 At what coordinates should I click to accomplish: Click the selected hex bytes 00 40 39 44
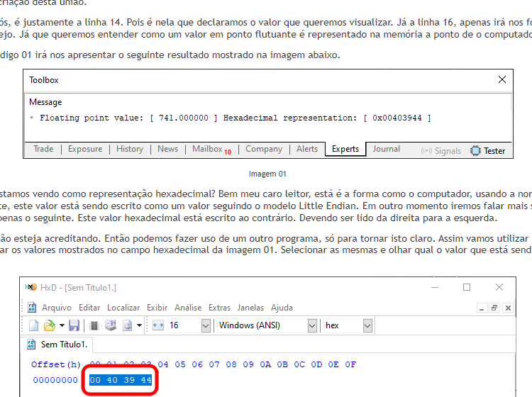121,380
